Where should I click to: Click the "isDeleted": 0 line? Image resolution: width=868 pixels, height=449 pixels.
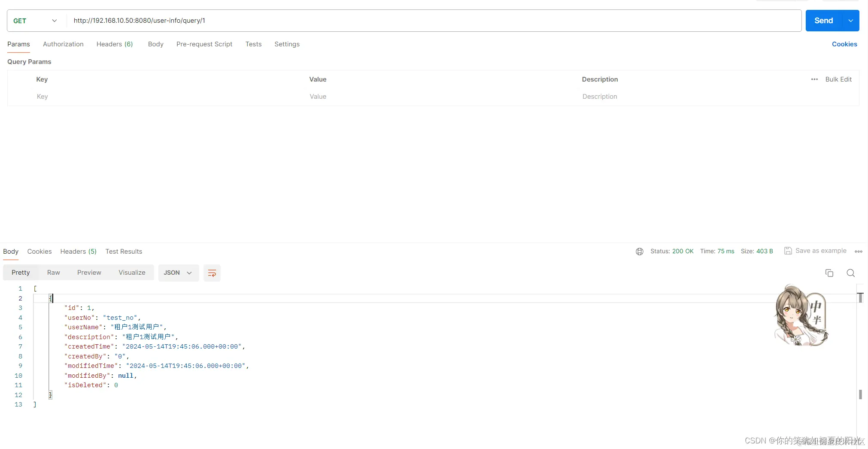pos(91,385)
